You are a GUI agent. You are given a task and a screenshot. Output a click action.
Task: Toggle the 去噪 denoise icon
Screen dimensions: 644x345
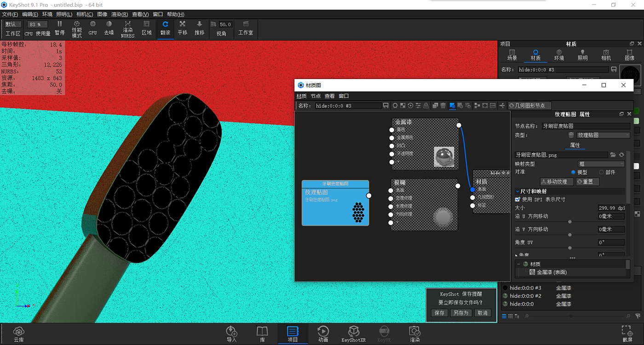click(109, 28)
